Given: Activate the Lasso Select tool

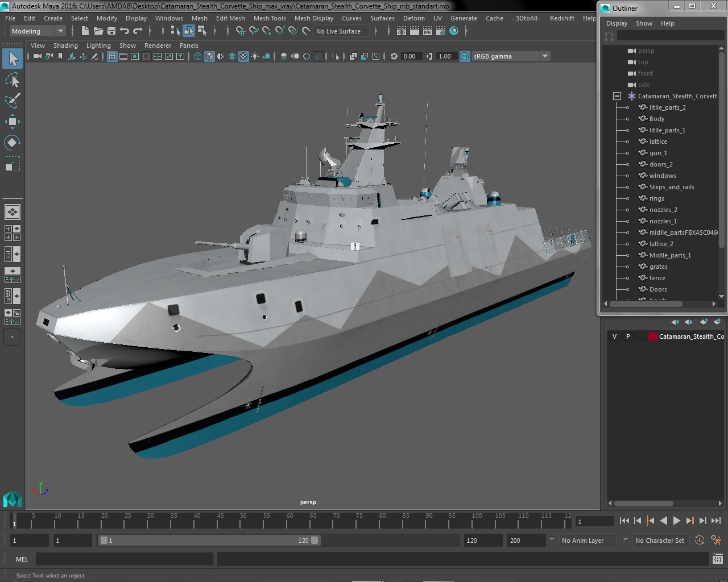Looking at the screenshot, I should point(13,80).
